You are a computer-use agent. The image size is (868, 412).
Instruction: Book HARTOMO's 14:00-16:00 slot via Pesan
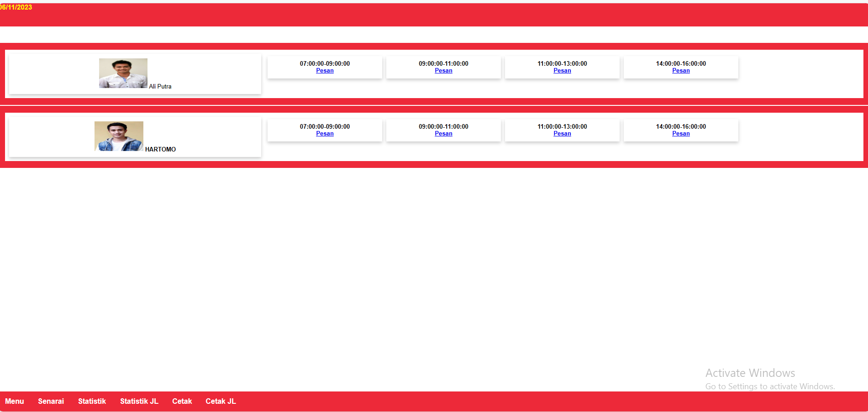coord(681,134)
